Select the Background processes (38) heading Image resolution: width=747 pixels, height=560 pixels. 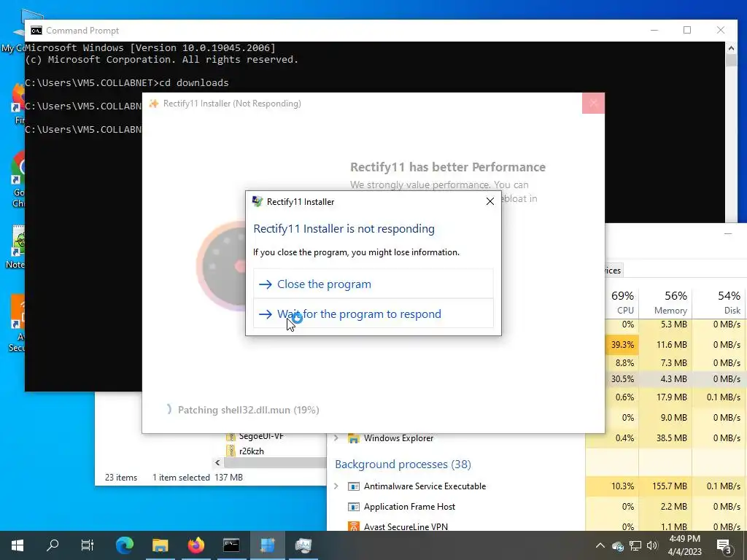403,464
